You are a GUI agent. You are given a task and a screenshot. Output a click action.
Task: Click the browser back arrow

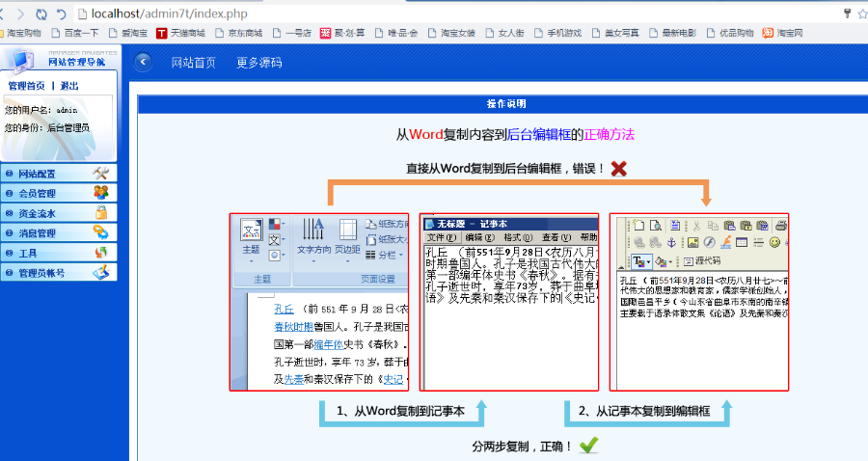coord(2,14)
